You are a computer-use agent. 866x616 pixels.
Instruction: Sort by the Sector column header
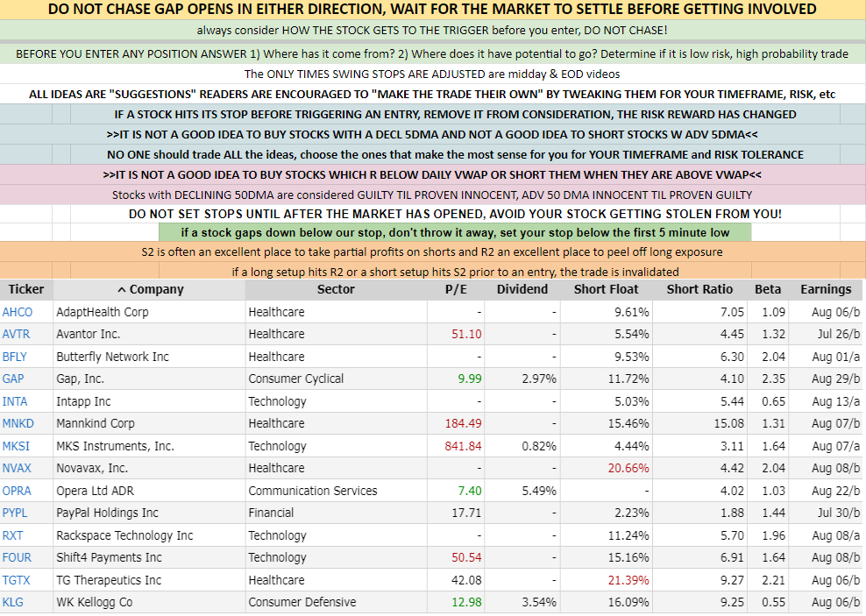point(336,289)
